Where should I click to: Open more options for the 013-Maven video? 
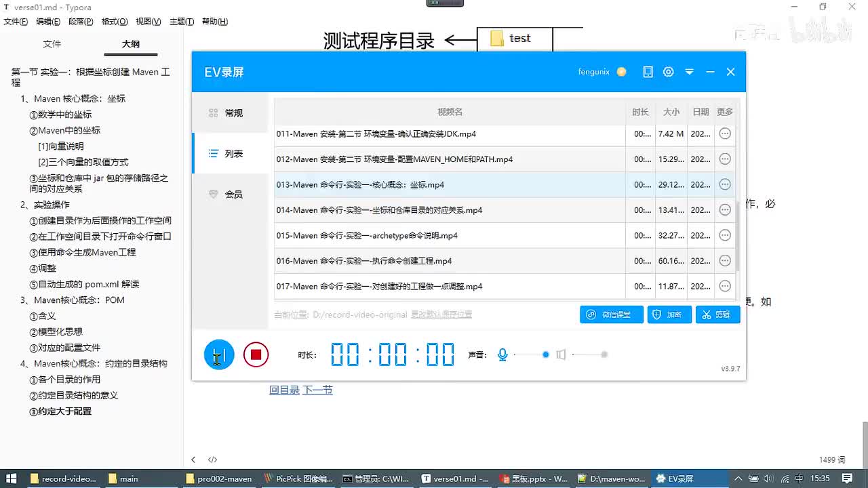pos(725,184)
